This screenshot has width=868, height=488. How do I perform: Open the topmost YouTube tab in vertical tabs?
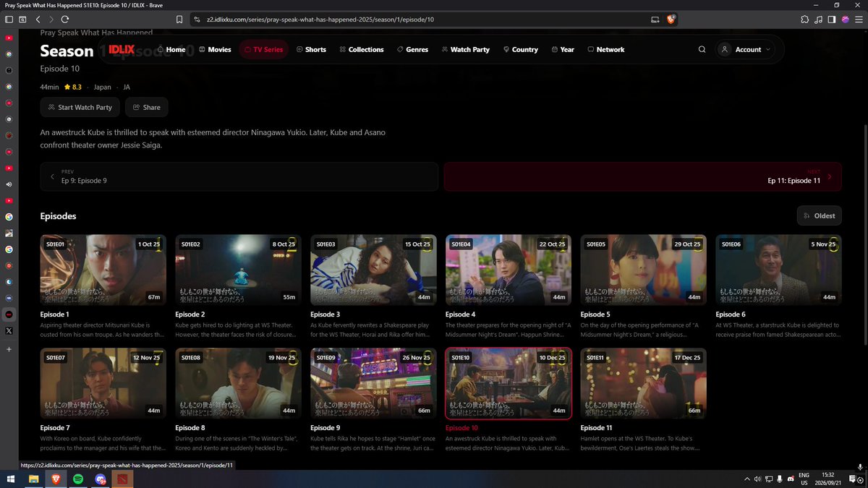coord(9,37)
